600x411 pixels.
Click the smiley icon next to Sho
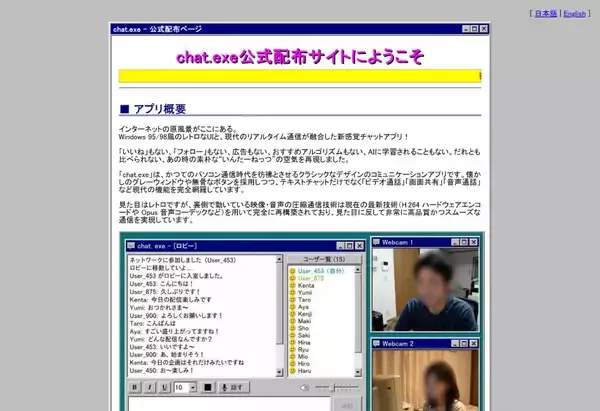293,328
